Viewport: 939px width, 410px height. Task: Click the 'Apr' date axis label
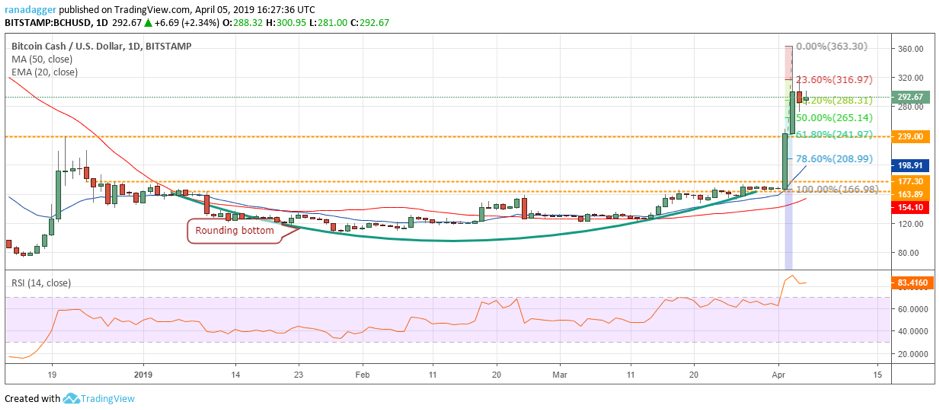coord(779,376)
